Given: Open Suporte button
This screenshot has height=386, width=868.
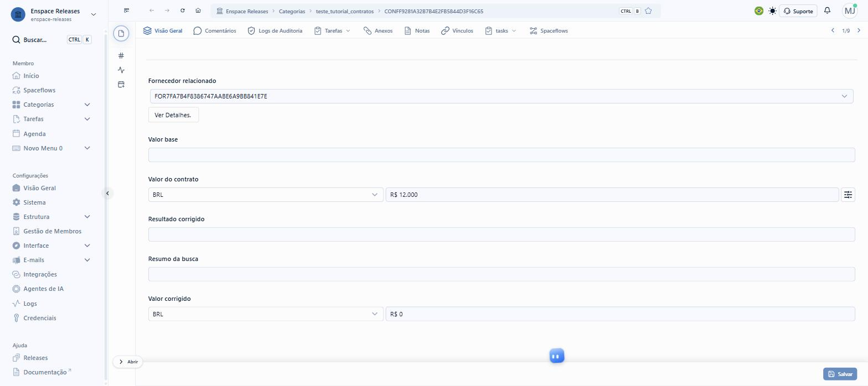Looking at the screenshot, I should (798, 11).
